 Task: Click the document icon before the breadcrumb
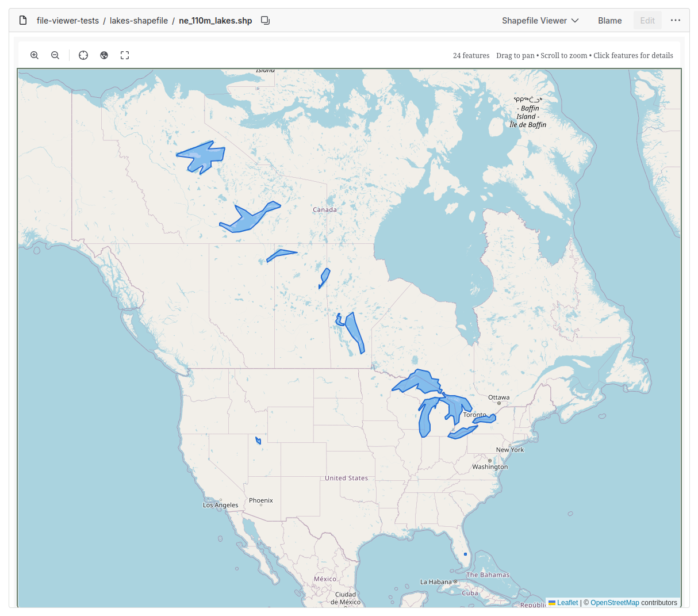[22, 20]
